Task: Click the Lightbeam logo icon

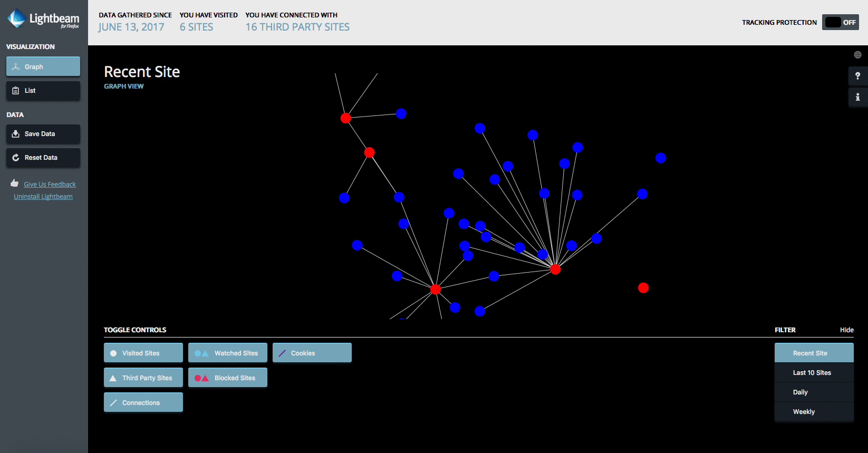Action: (x=17, y=18)
